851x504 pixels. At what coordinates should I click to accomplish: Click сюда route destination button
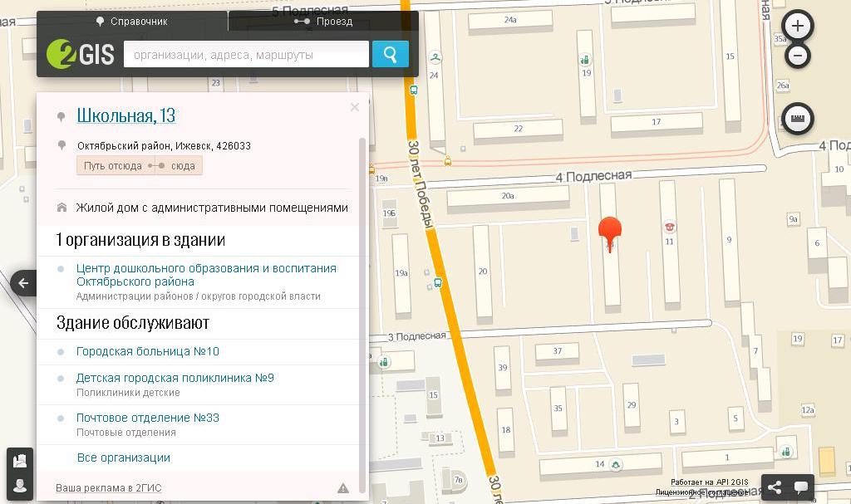[x=183, y=166]
